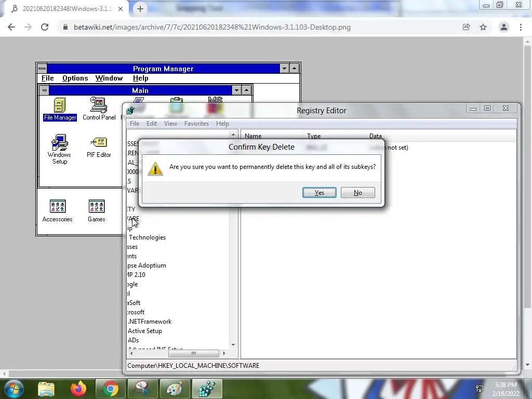This screenshot has height=399, width=532.
Task: Select the betawiki image tab
Action: pyautogui.click(x=66, y=9)
